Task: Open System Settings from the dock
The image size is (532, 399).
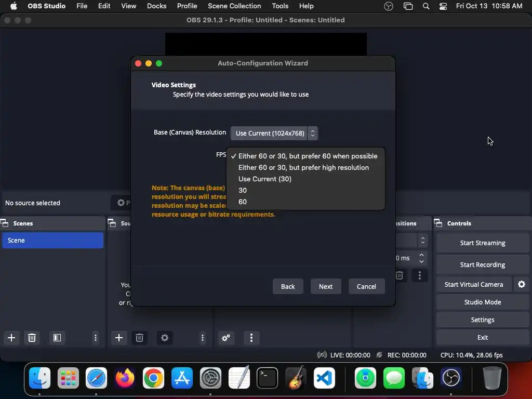Action: coord(210,378)
